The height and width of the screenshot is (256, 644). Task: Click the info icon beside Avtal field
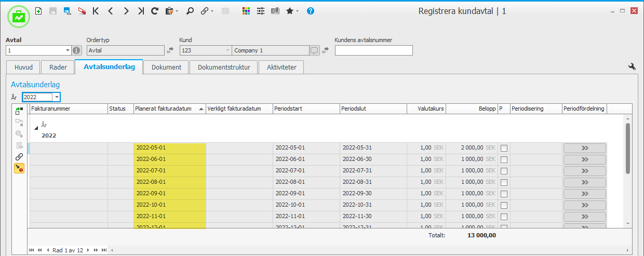click(x=77, y=50)
